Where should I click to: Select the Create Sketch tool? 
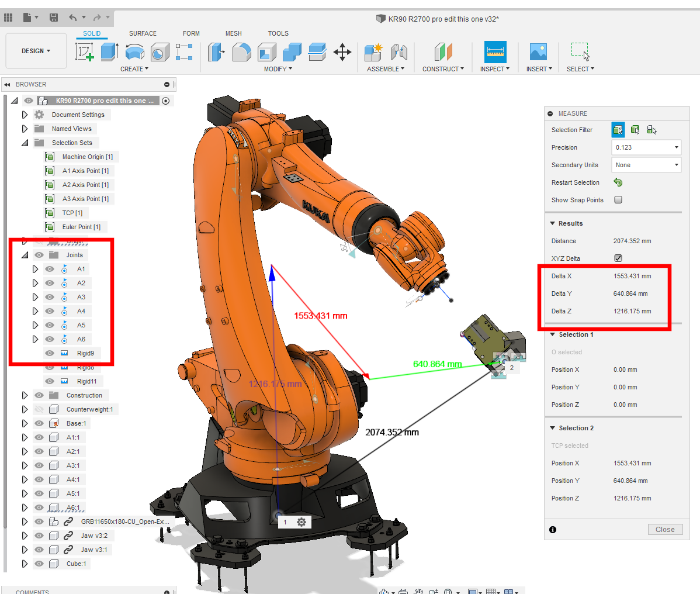coord(84,52)
